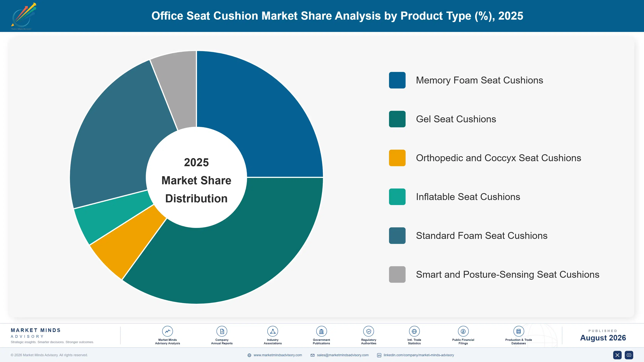Click the Intl. Trade Statistics globe icon
644x362 pixels.
pyautogui.click(x=414, y=331)
